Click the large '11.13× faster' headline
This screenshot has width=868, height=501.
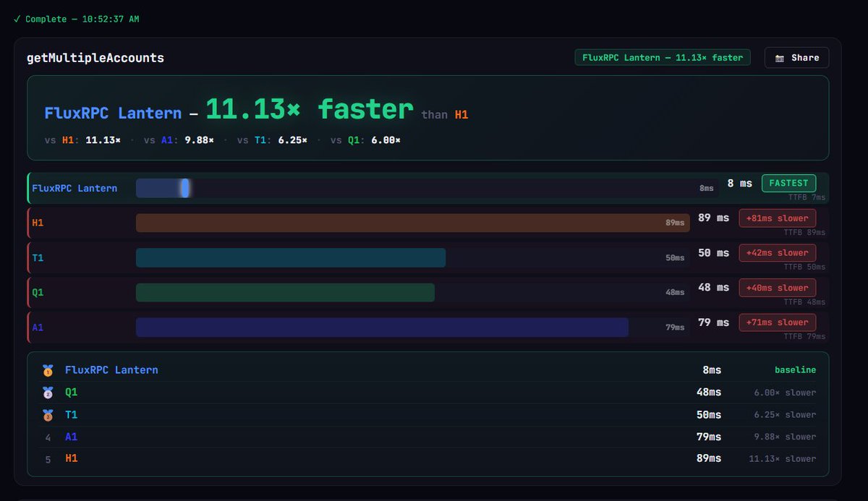310,109
